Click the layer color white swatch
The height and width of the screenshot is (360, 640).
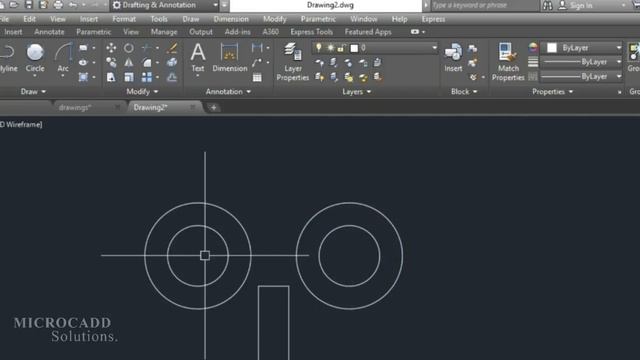(354, 48)
